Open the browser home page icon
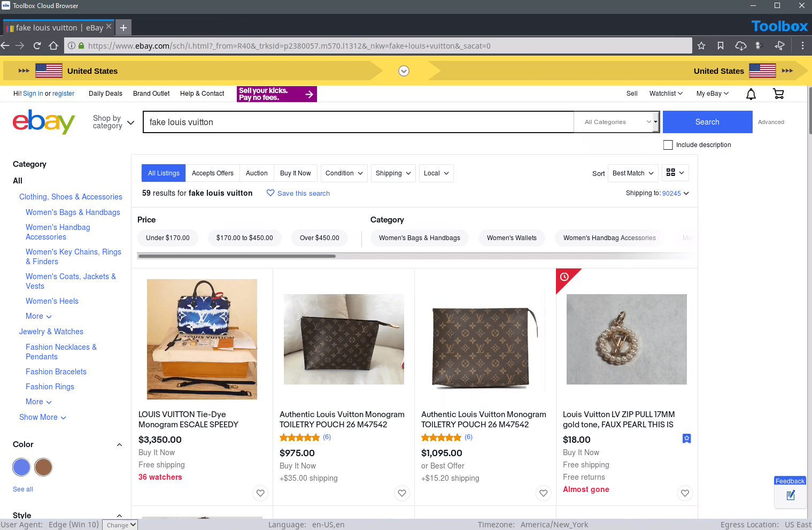812x530 pixels. [53, 46]
